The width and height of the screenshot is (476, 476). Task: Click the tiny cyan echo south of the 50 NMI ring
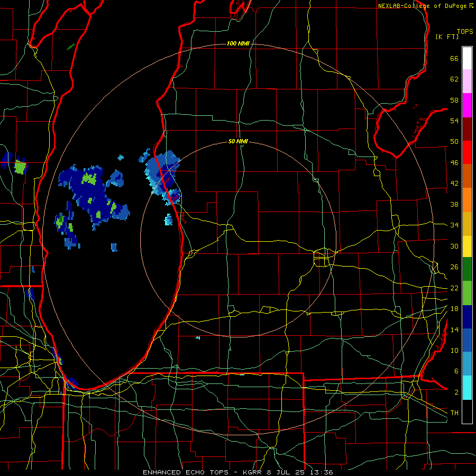point(198,337)
